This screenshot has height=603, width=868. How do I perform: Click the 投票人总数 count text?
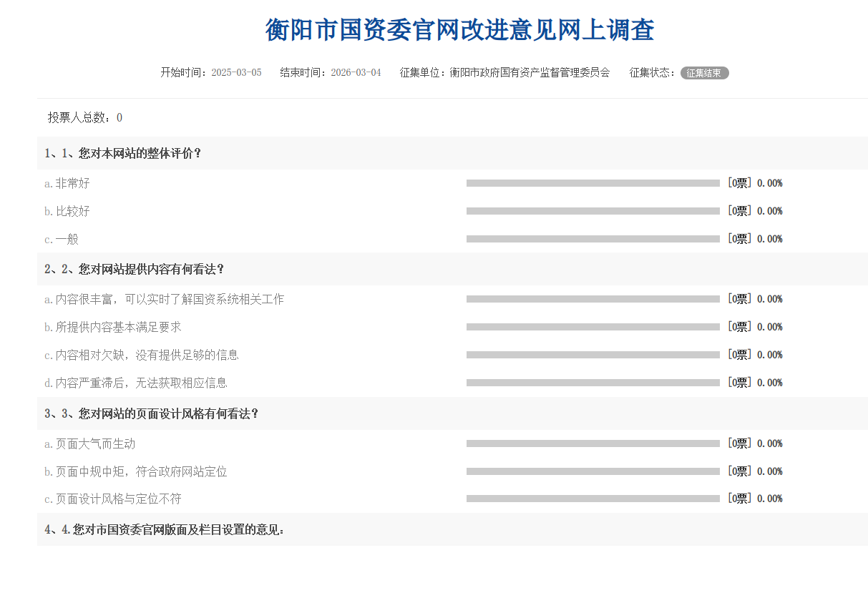(x=85, y=118)
